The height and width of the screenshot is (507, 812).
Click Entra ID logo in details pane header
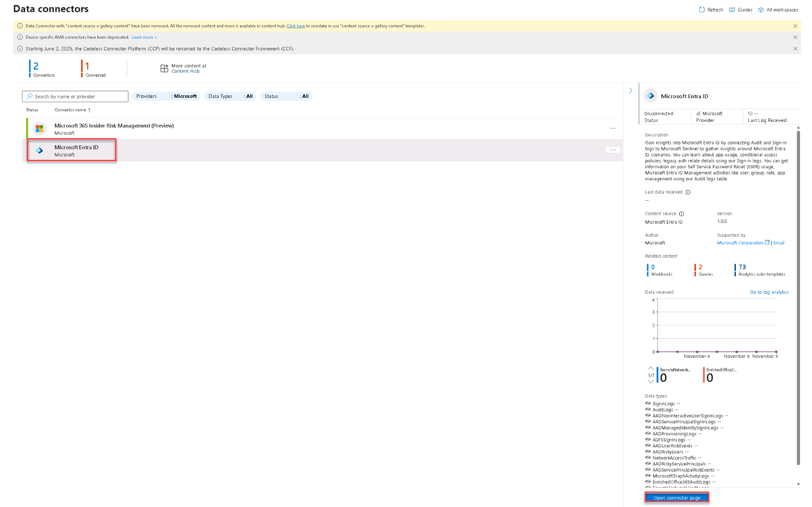[x=650, y=96]
